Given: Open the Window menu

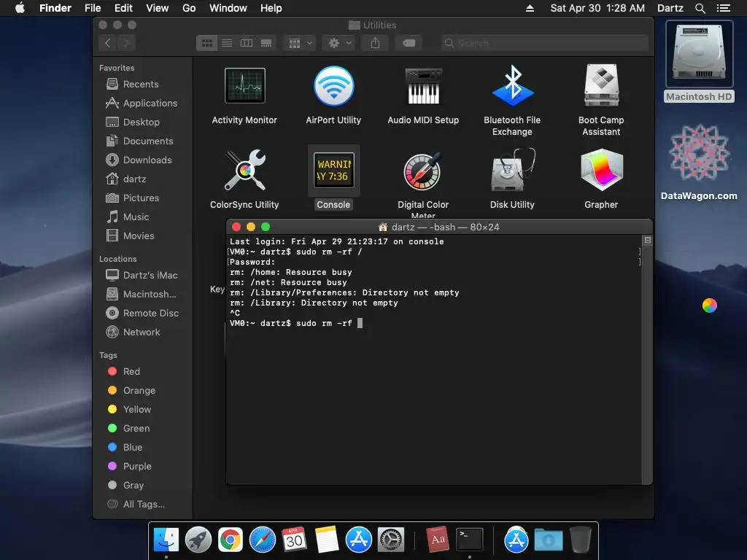Looking at the screenshot, I should [x=228, y=8].
